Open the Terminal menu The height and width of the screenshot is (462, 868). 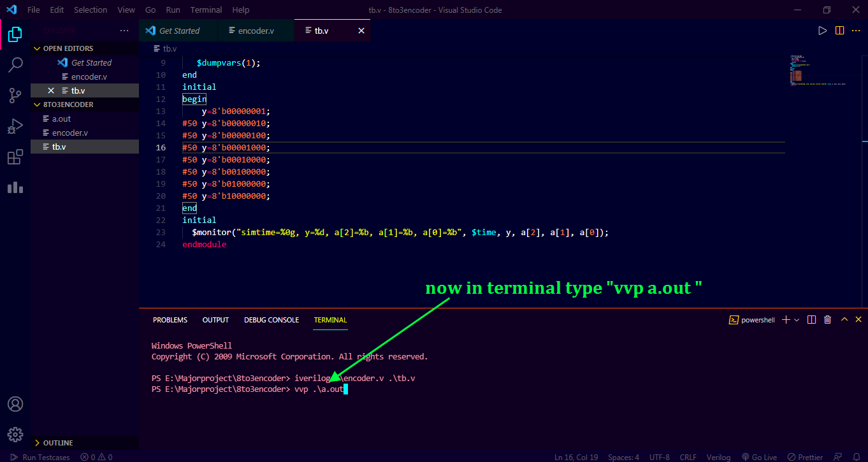(206, 10)
